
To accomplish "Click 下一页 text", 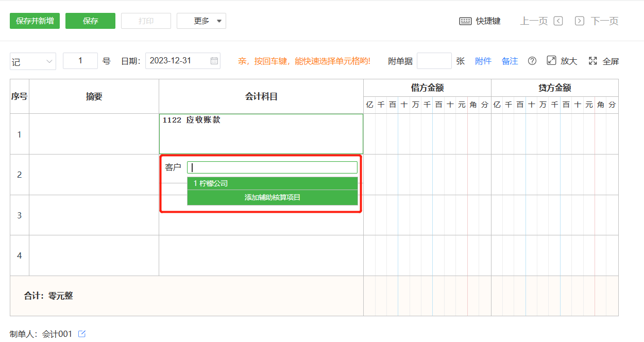I will [604, 21].
